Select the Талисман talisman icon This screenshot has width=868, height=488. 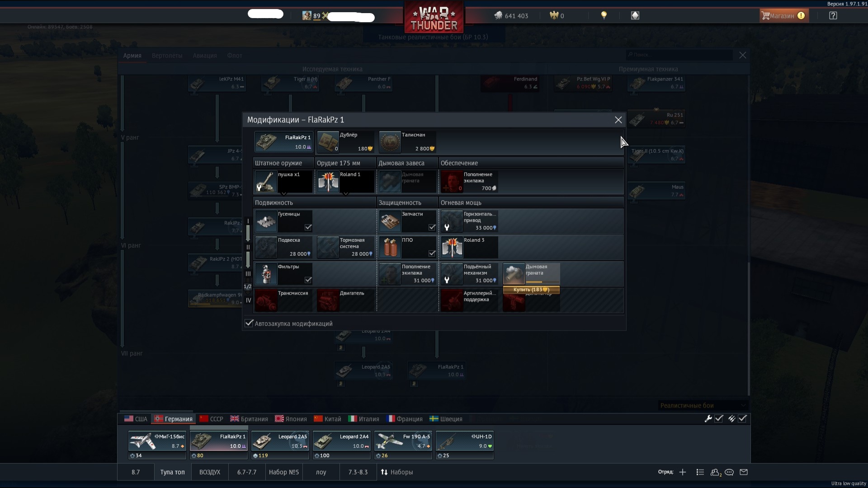(390, 142)
